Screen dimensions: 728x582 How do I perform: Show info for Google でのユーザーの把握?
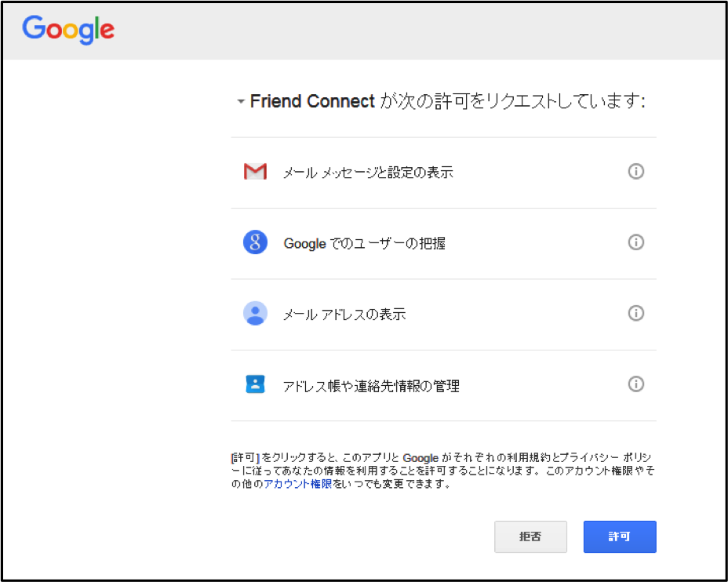click(635, 242)
